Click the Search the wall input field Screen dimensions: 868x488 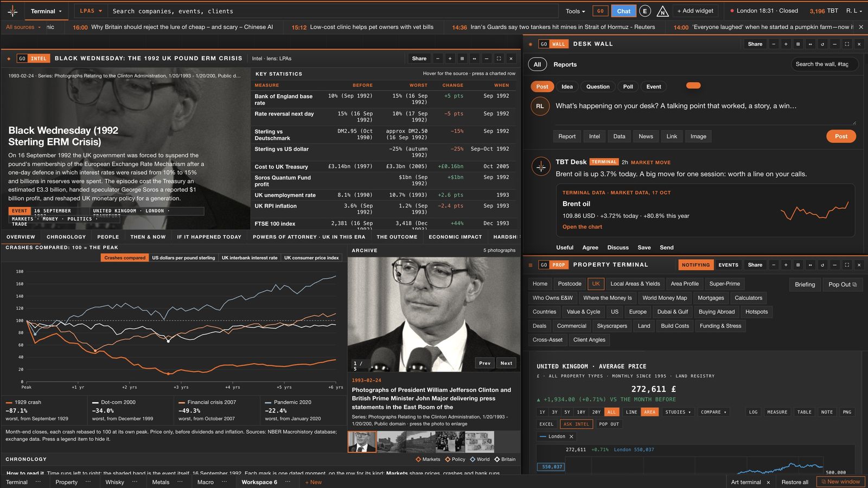[x=825, y=65]
